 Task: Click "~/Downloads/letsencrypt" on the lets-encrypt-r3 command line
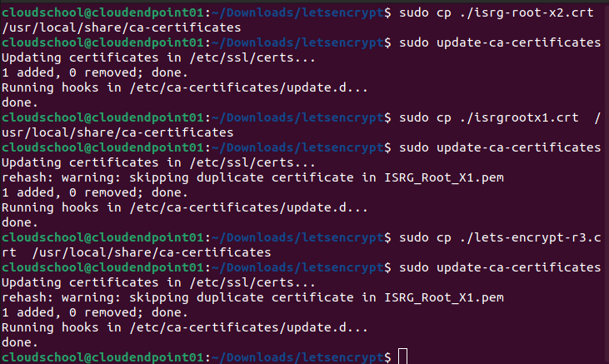297,237
